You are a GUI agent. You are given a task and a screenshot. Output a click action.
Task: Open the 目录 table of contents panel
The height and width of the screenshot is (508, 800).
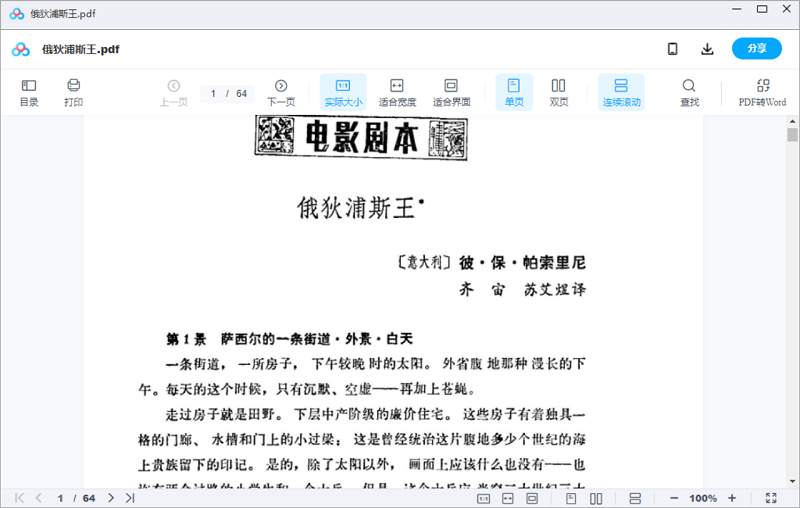(x=29, y=92)
